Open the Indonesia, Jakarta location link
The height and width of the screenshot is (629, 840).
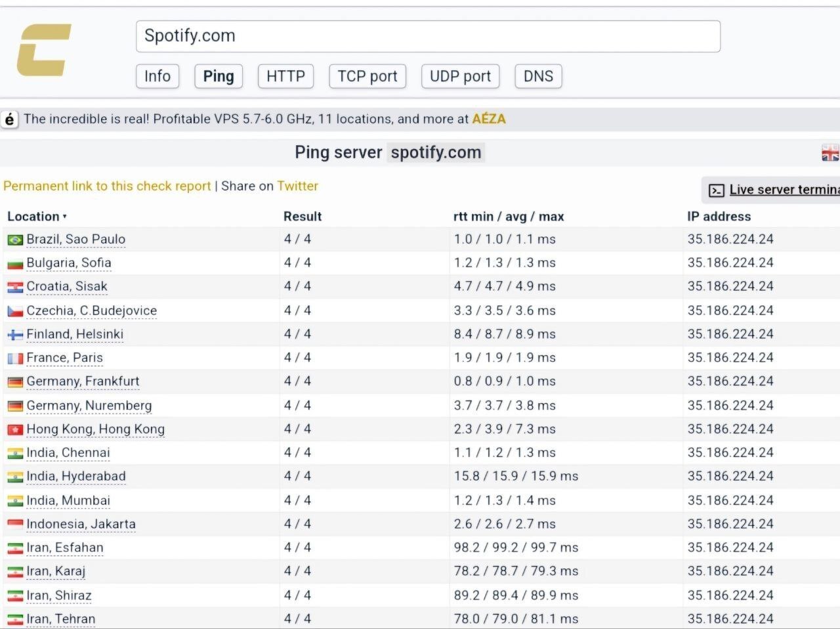[81, 524]
